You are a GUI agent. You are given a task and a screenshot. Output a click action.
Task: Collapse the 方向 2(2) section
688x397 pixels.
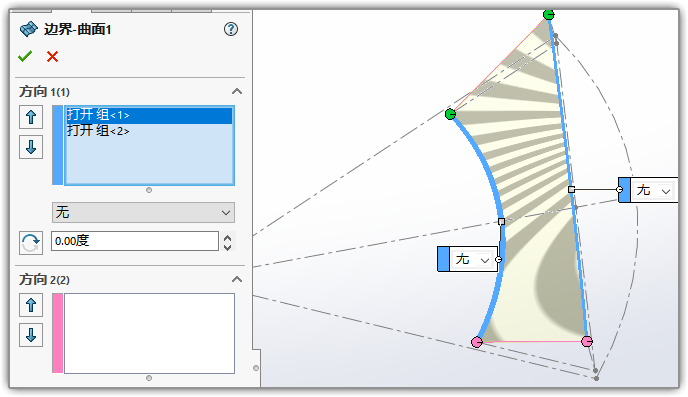pos(237,279)
